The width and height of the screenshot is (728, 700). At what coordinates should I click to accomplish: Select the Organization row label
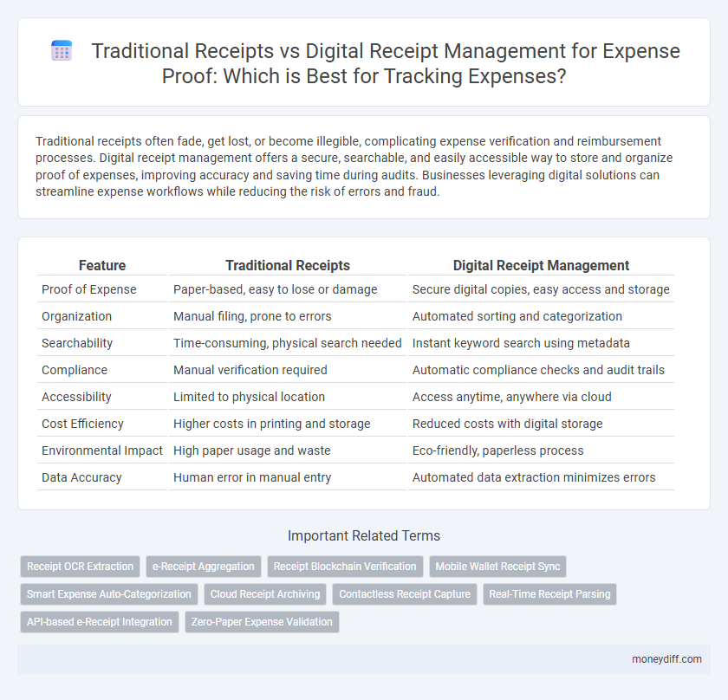pyautogui.click(x=76, y=316)
